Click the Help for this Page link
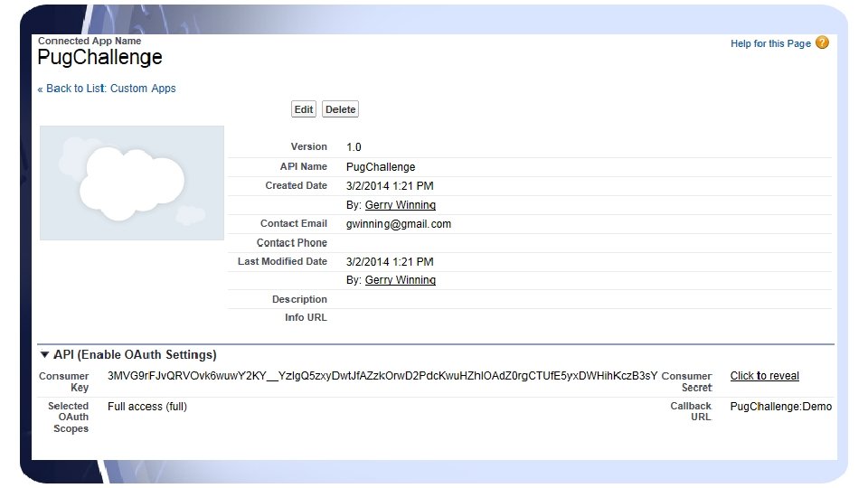The width and height of the screenshot is (868, 488). (x=770, y=43)
